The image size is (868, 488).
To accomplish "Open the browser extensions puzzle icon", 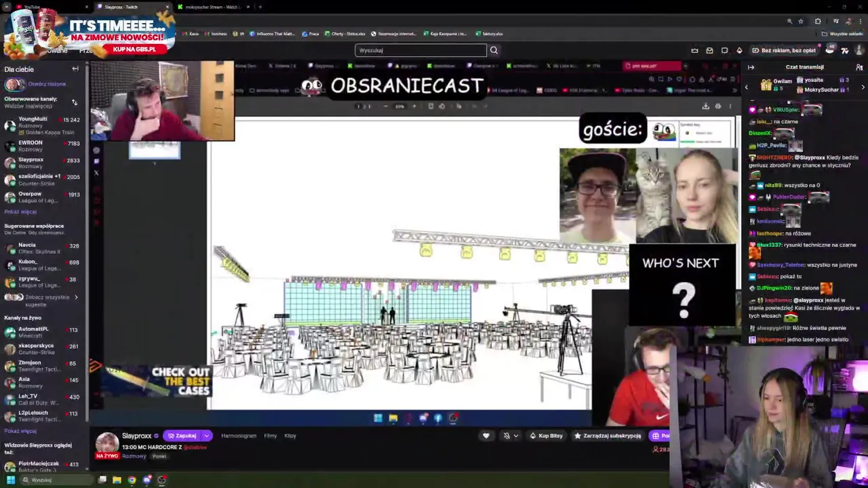I will [818, 21].
